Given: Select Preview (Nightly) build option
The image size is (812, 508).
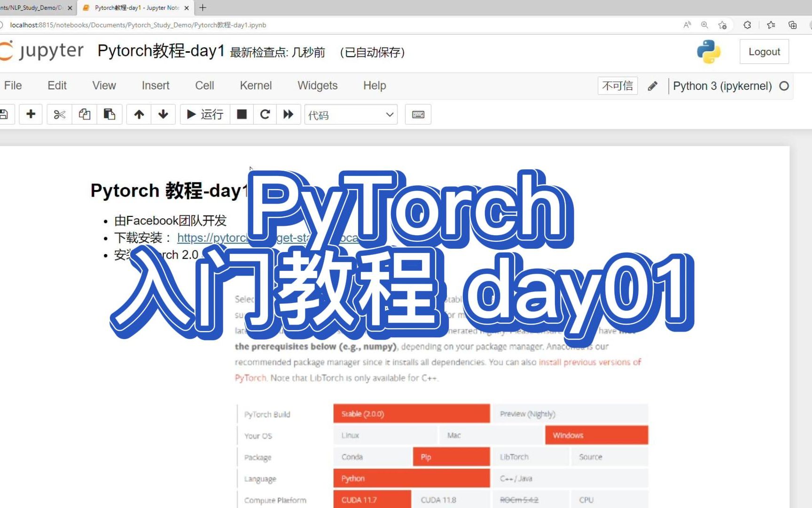Looking at the screenshot, I should point(570,414).
